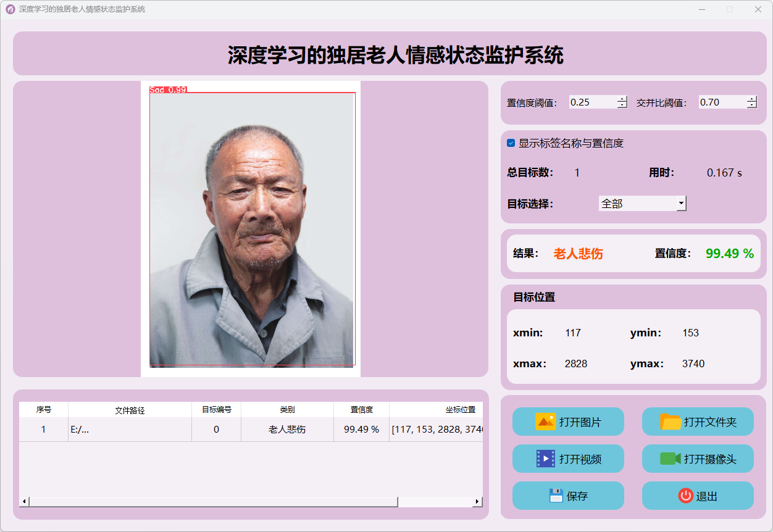Select the first result row with 老人悲伤

point(287,430)
